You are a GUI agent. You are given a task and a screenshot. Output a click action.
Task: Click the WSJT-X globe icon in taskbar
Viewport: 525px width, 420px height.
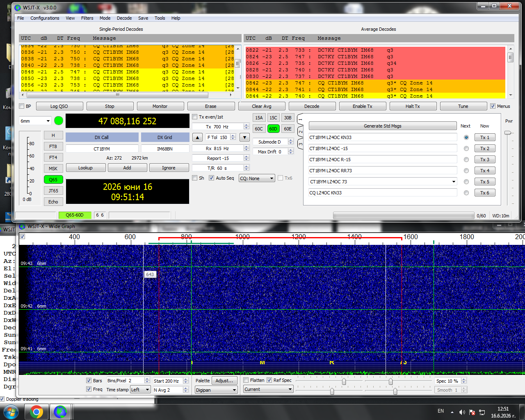click(x=60, y=412)
